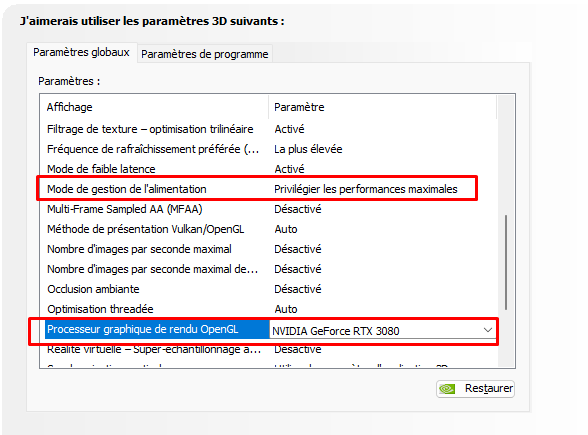Open the OpenGL rendering GPU dropdown arrow
This screenshot has width=588, height=435.
(x=488, y=330)
